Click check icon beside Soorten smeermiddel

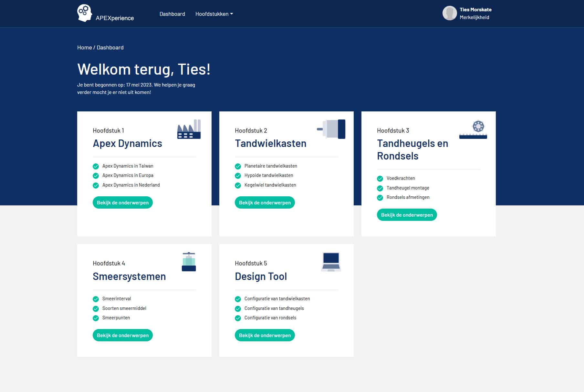click(96, 309)
